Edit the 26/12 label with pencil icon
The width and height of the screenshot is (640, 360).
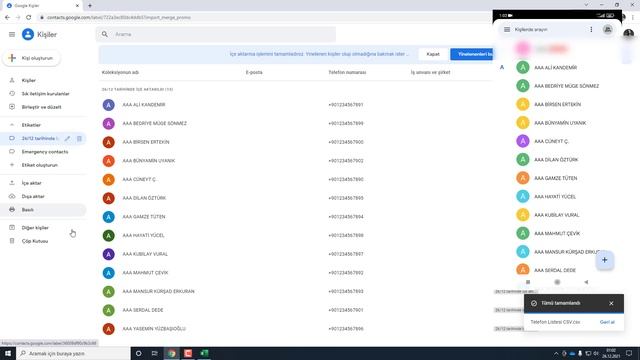click(x=67, y=138)
